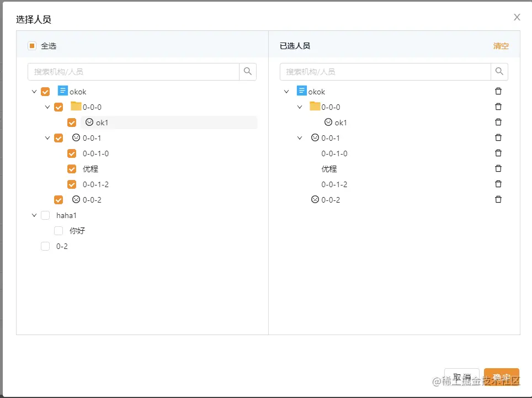
Task: Click smiley icon beside ok1 in selected panel
Action: tap(328, 122)
